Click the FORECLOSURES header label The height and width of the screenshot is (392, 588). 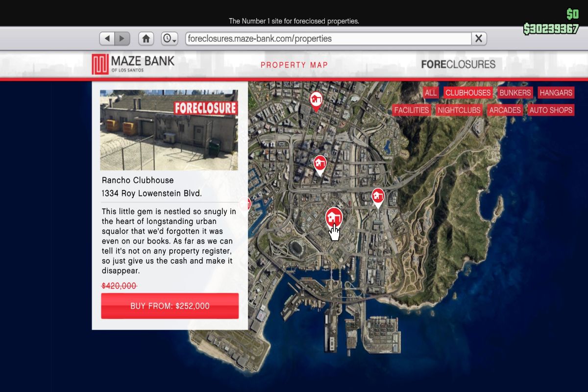click(x=458, y=64)
